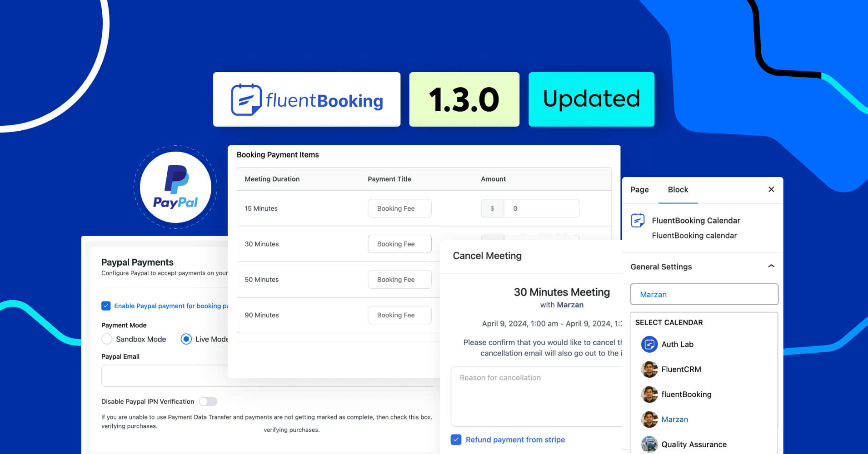Viewport: 868px width, 454px height.
Task: Uncheck Refund payment from stripe
Action: click(x=456, y=439)
